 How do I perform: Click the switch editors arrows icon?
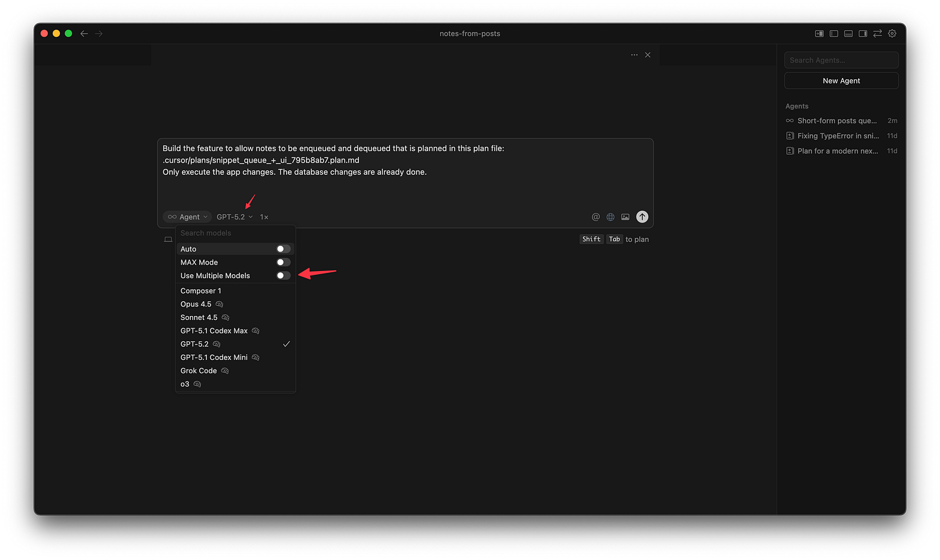tap(877, 33)
